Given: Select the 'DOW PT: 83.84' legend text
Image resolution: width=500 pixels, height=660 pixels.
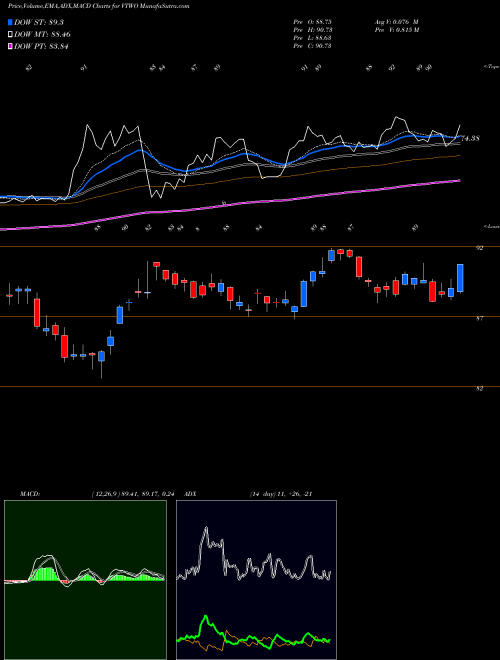Looking at the screenshot, I should point(41,47).
